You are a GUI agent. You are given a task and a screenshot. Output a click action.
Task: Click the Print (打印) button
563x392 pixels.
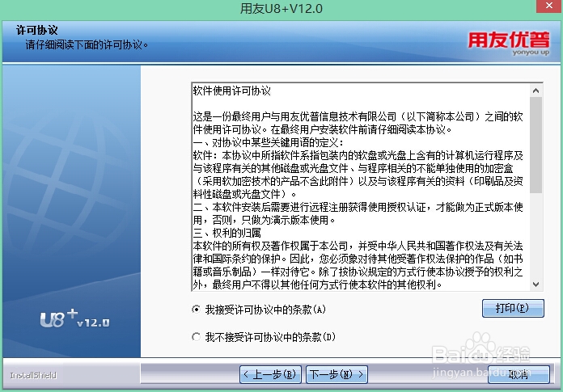pos(513,308)
